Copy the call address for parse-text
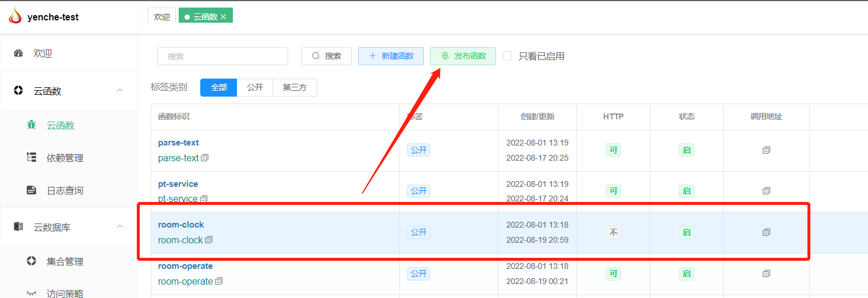 pyautogui.click(x=766, y=150)
